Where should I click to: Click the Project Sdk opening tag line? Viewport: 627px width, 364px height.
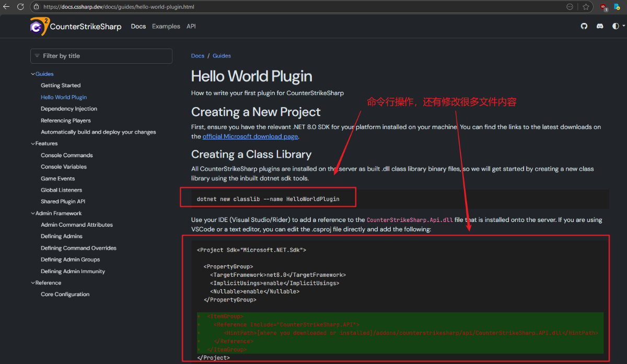click(251, 250)
